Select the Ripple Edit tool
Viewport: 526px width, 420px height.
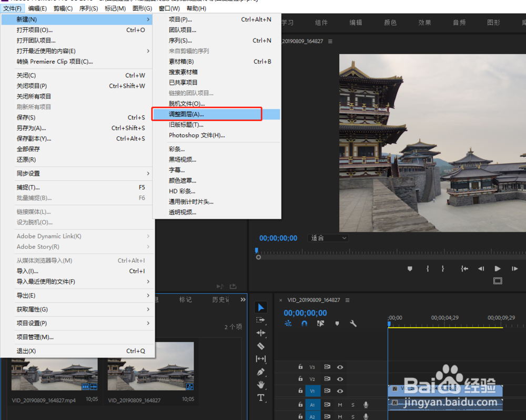[261, 333]
